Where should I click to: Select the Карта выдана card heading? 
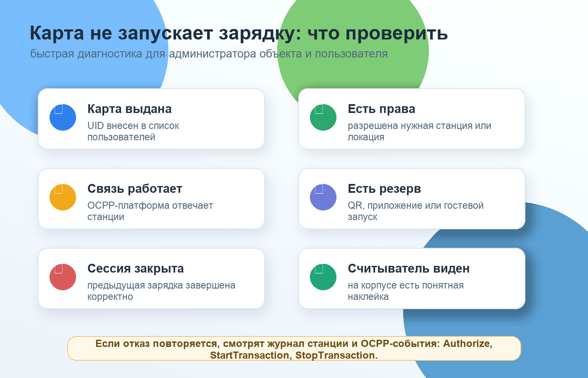(x=129, y=109)
